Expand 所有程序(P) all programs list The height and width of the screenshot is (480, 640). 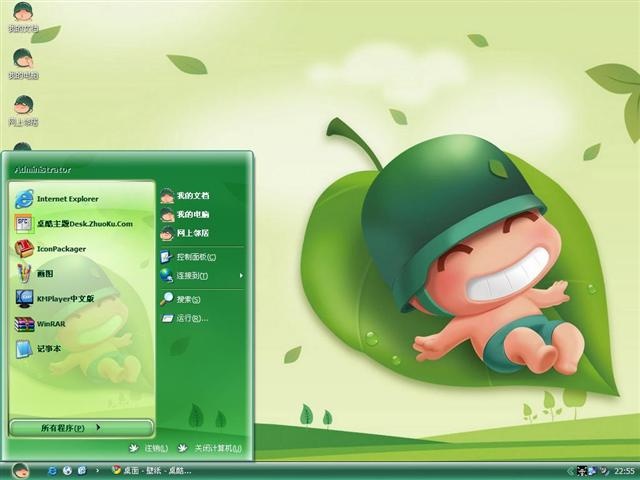click(81, 428)
